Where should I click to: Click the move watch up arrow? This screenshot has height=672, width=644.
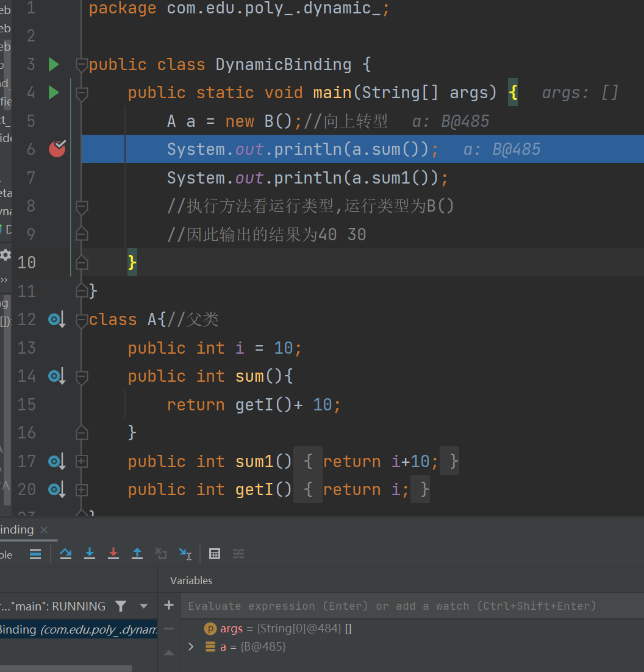[169, 652]
